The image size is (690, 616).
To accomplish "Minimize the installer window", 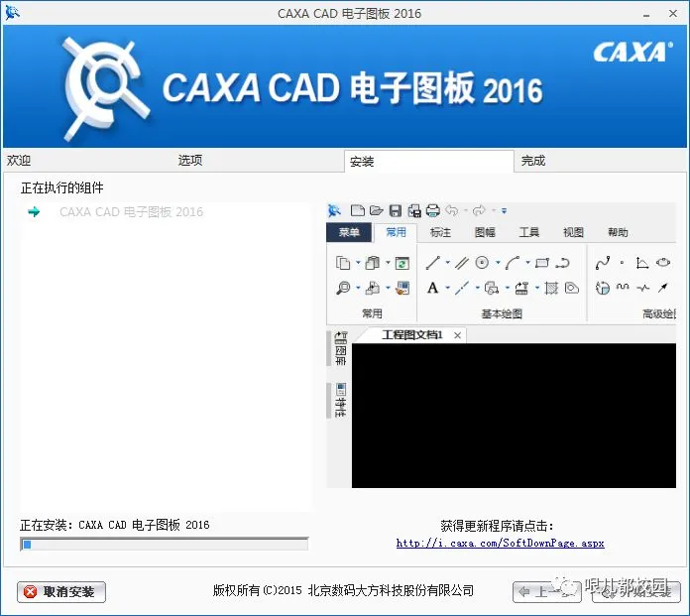I will pyautogui.click(x=646, y=14).
